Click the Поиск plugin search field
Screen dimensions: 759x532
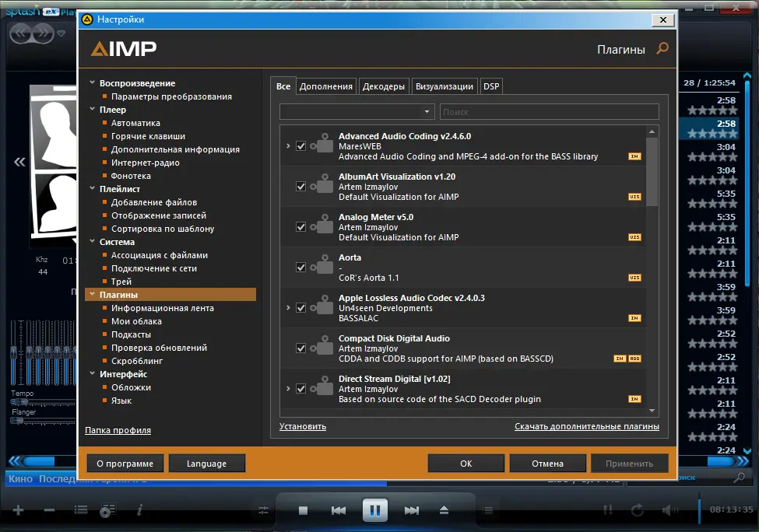click(x=550, y=112)
